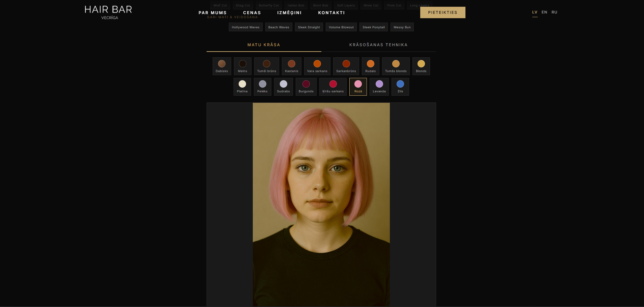644x307 pixels.
Task: Select the Blonds hair color
Action: point(421,66)
